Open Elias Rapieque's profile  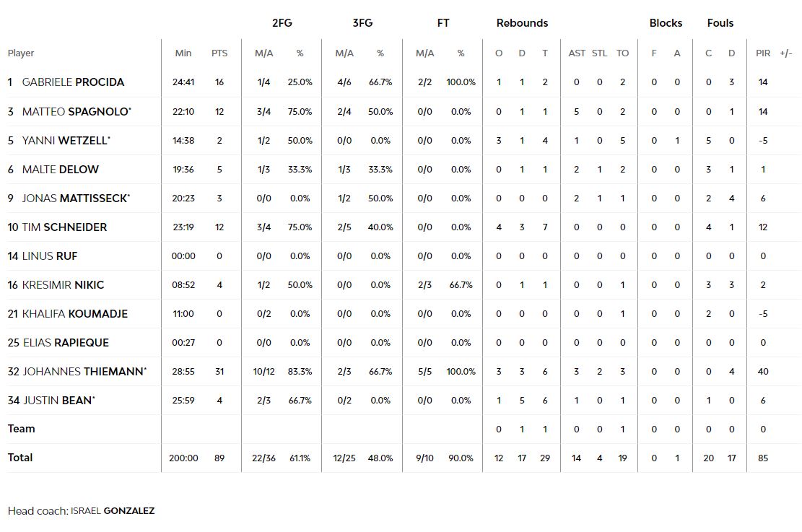[x=66, y=343]
